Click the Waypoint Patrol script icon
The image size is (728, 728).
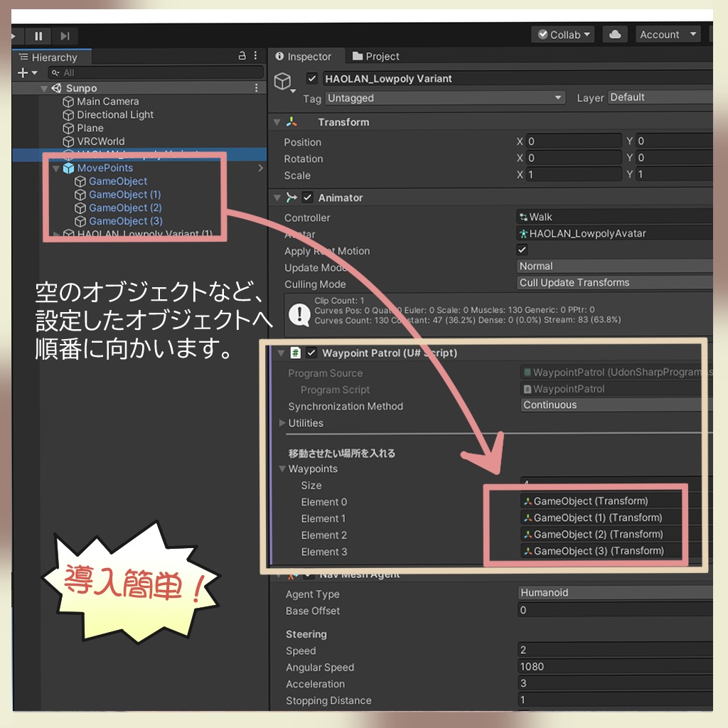point(295,353)
